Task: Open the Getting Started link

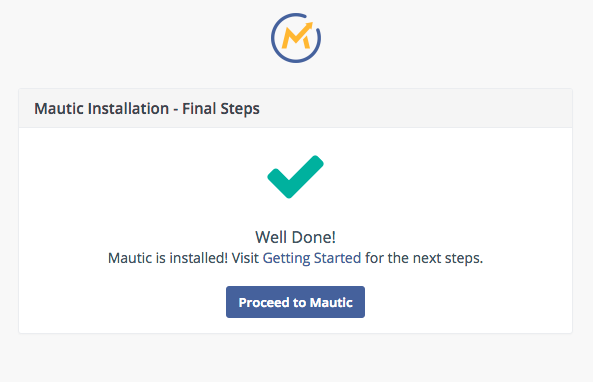Action: 312,258
